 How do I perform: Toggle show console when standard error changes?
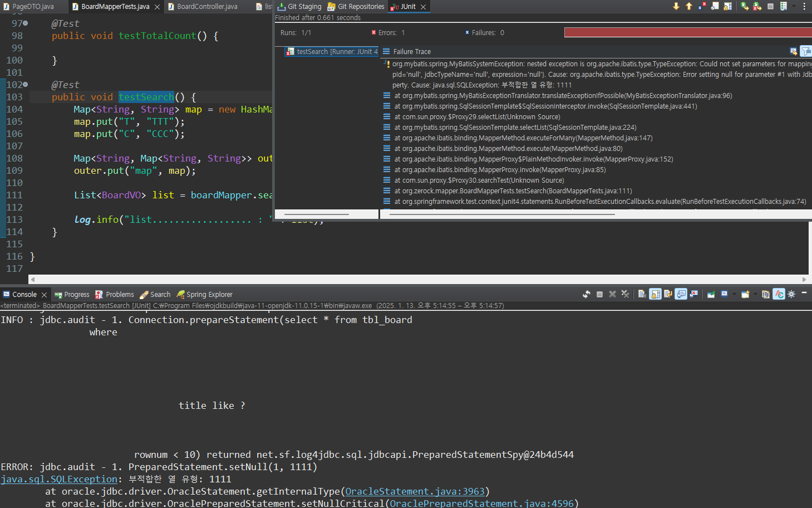pyautogui.click(x=693, y=294)
